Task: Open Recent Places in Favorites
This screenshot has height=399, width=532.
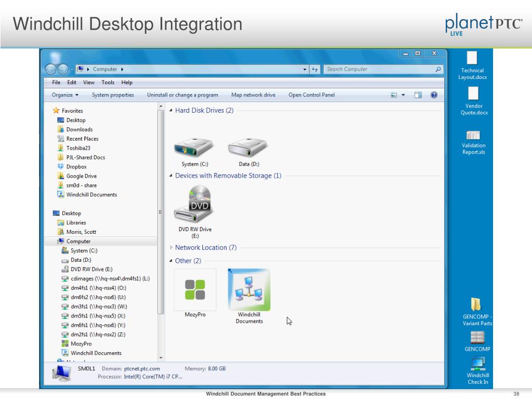Action: pyautogui.click(x=78, y=139)
